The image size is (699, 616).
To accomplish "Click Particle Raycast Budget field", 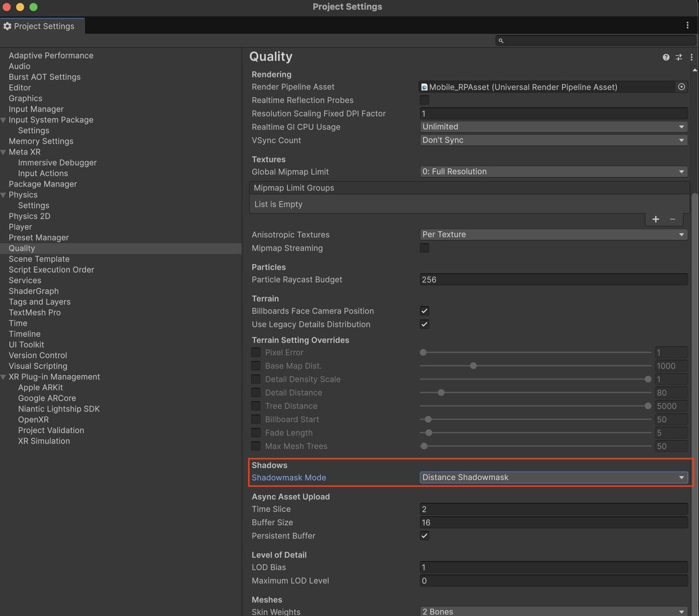I will [553, 279].
